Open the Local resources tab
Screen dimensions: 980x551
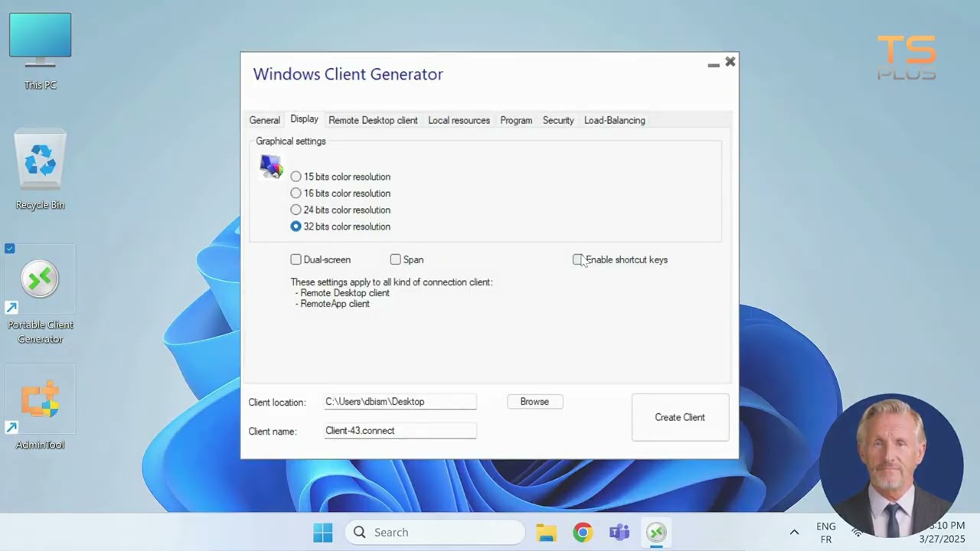tap(459, 120)
